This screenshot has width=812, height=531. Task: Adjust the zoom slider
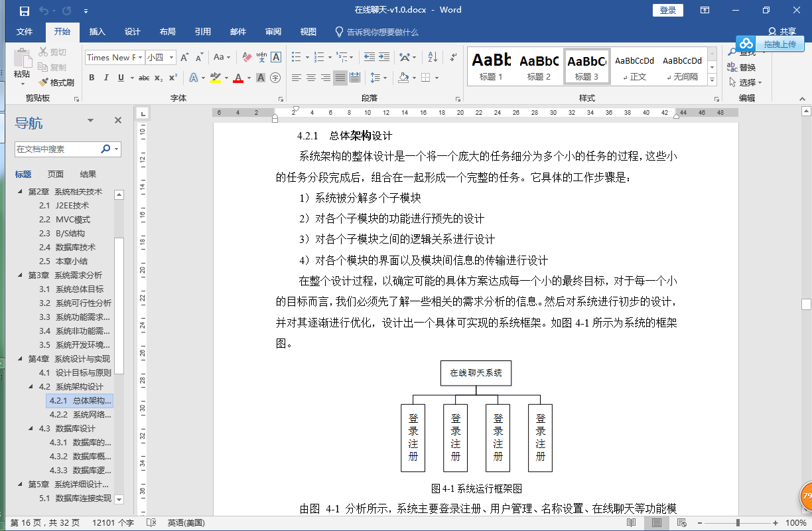click(x=737, y=523)
